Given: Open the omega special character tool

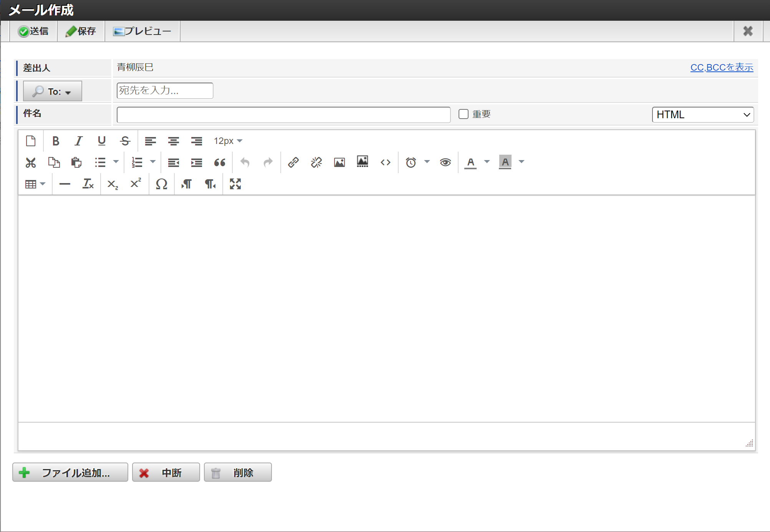Looking at the screenshot, I should click(x=161, y=184).
